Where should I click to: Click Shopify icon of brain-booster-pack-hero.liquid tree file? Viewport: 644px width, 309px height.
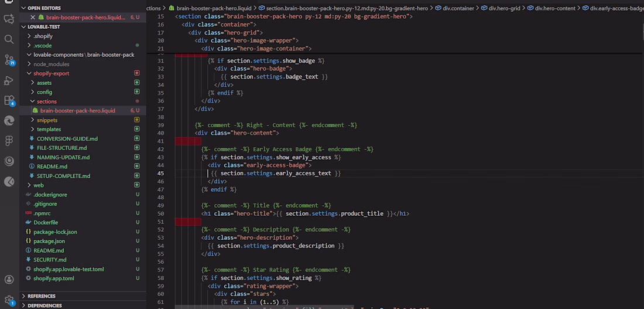tap(35, 111)
